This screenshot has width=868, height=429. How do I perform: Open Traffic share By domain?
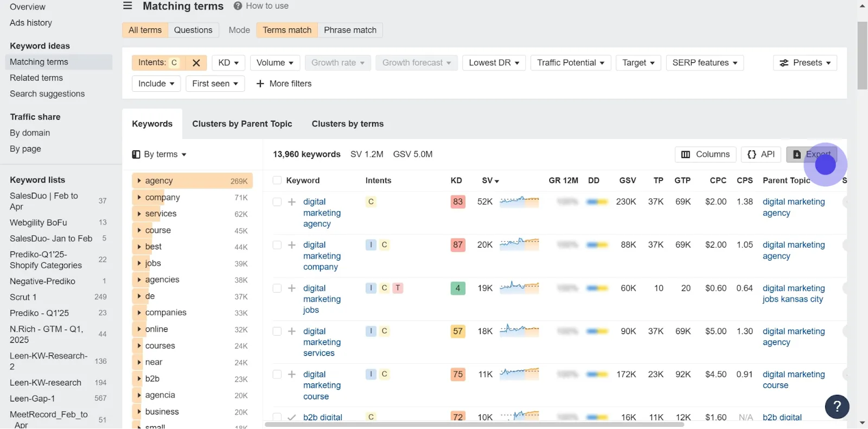pyautogui.click(x=30, y=133)
